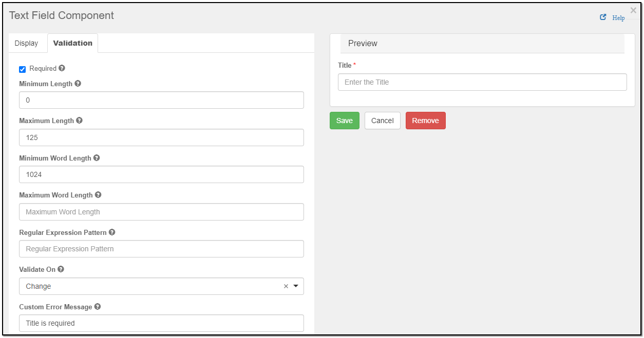Click the green Save button
The height and width of the screenshot is (338, 644).
(345, 121)
